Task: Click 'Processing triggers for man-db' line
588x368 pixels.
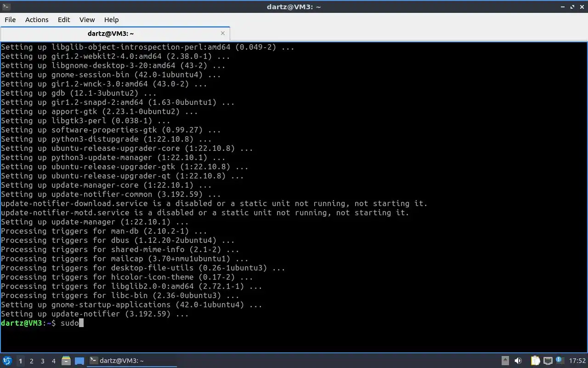Action: 104,231
